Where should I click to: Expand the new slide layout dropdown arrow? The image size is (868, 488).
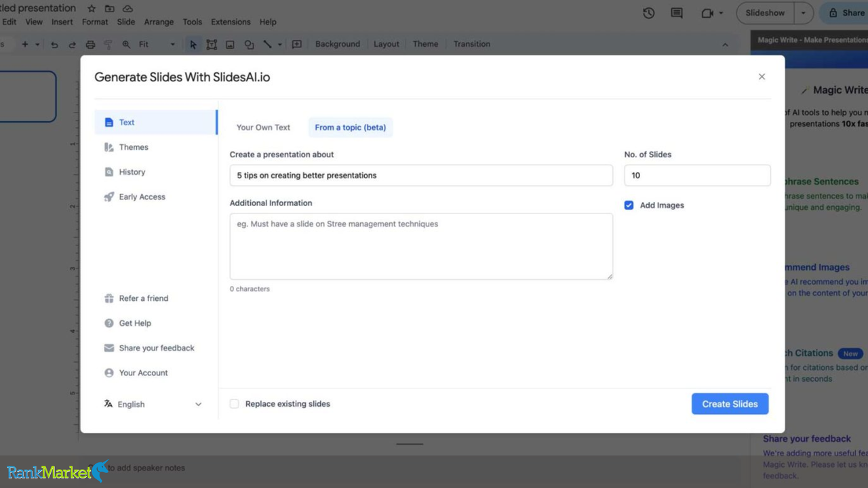click(x=37, y=44)
